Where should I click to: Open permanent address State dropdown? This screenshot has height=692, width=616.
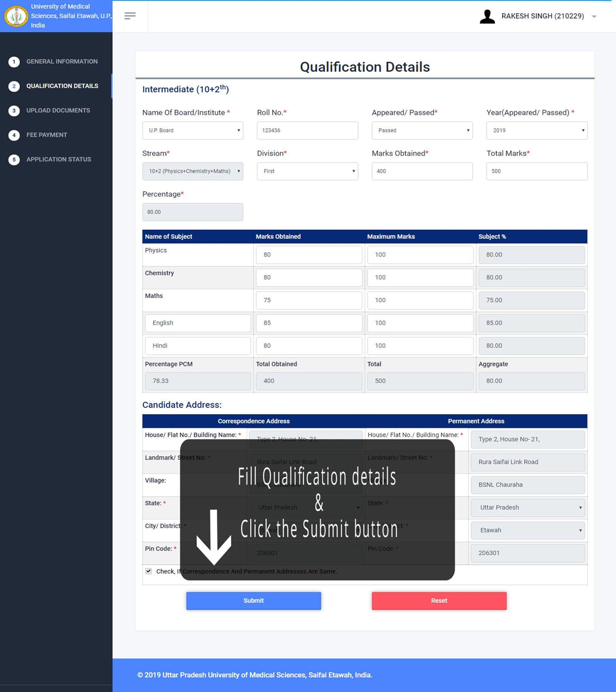click(528, 507)
